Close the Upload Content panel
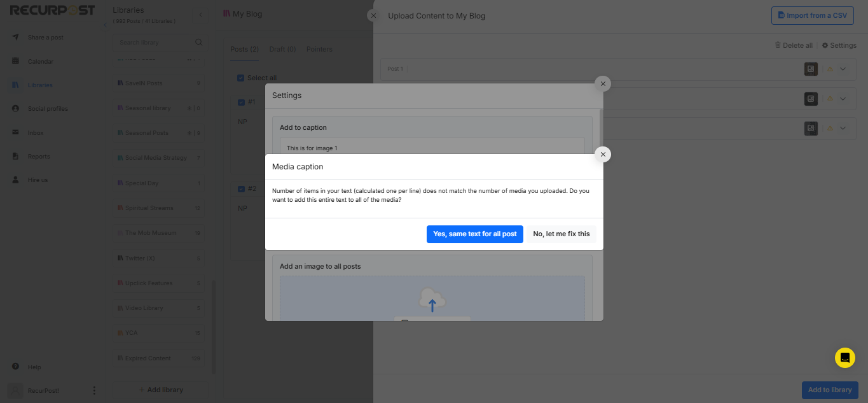Image resolution: width=868 pixels, height=403 pixels. 373,15
